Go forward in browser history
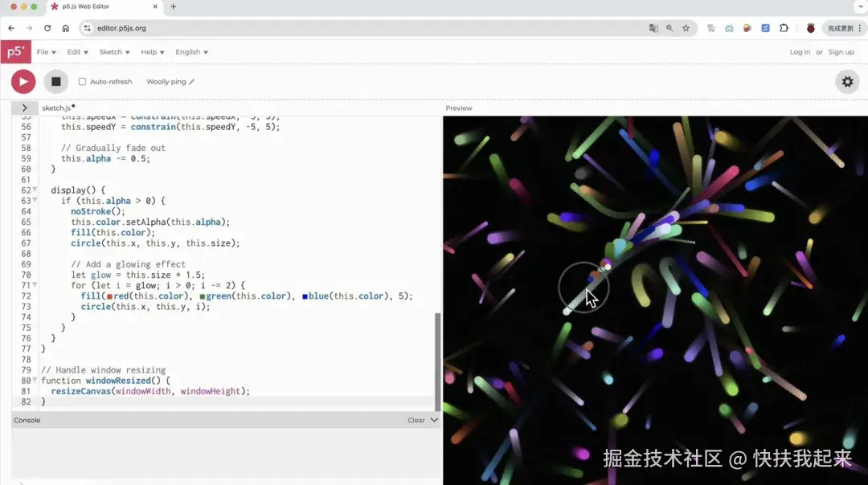The height and width of the screenshot is (485, 868). tap(30, 28)
